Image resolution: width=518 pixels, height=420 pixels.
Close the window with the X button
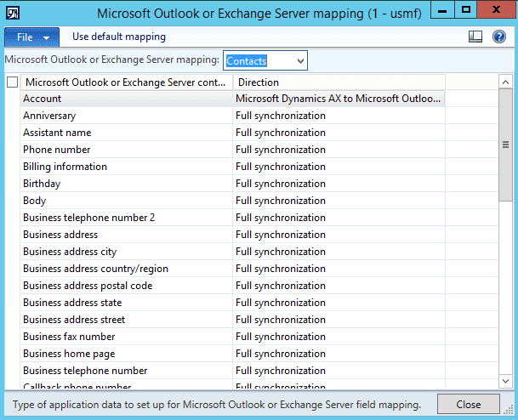tap(496, 10)
